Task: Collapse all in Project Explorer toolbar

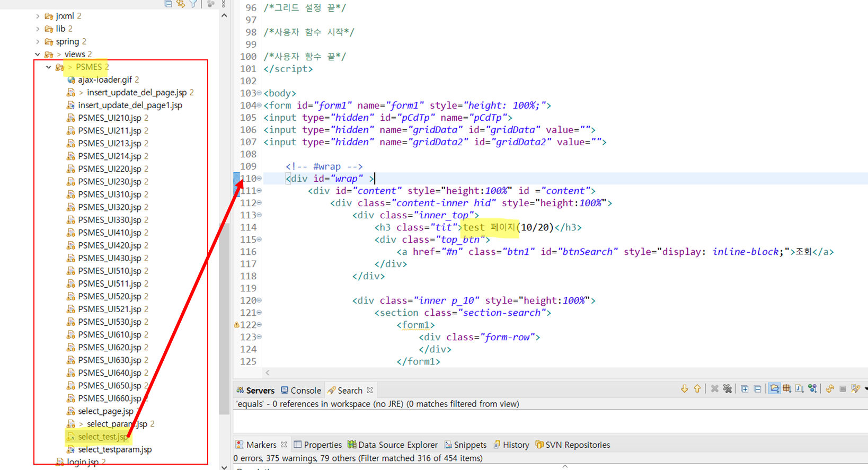Action: (168, 4)
